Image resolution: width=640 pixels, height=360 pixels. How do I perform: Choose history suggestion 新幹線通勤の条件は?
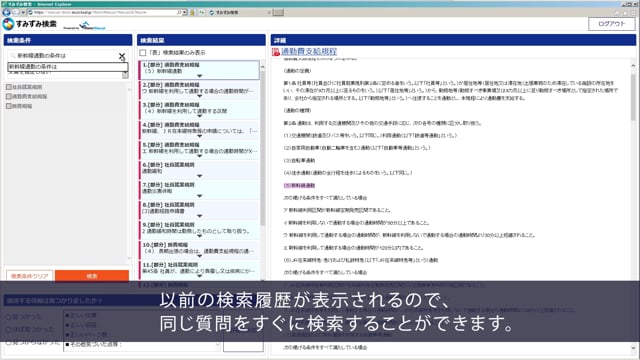[x=67, y=67]
